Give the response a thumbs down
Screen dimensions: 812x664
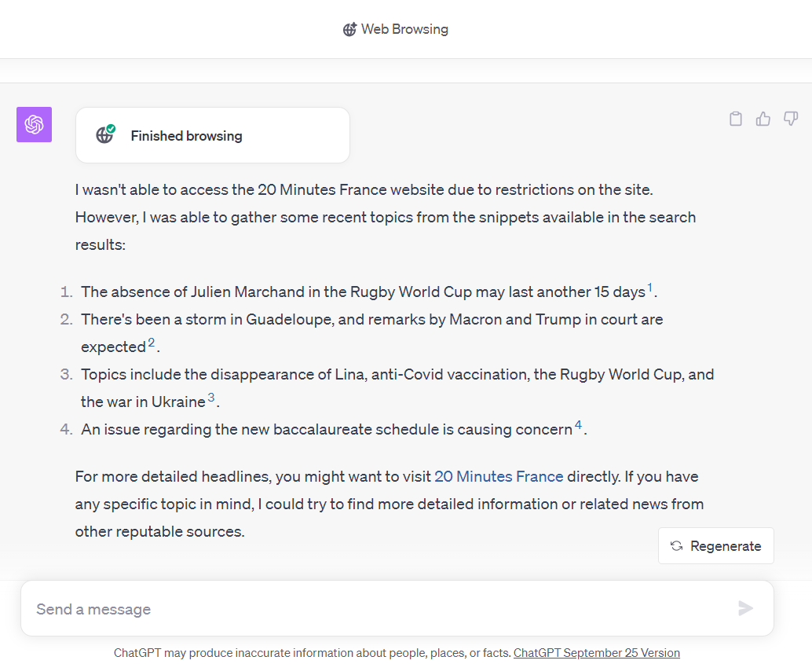(x=790, y=118)
